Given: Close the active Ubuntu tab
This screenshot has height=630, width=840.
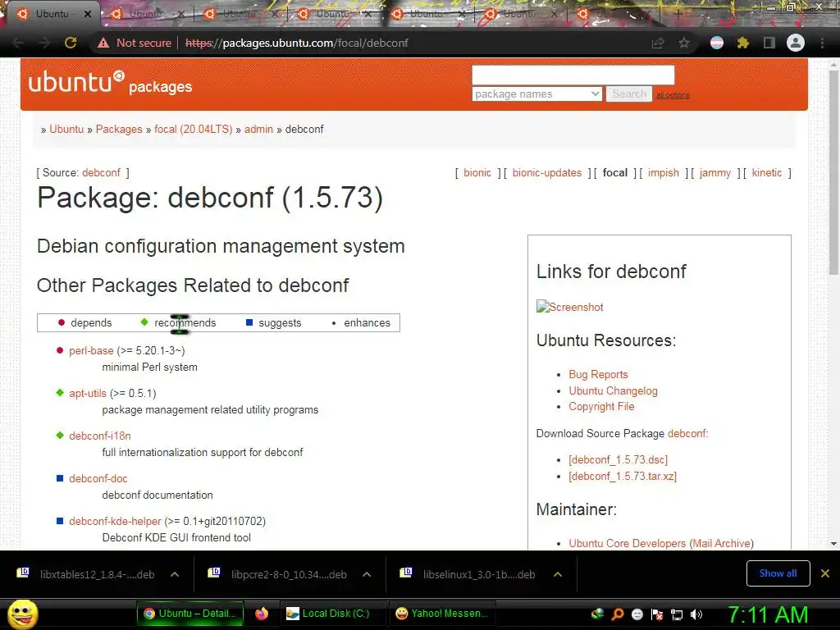Looking at the screenshot, I should (87, 14).
